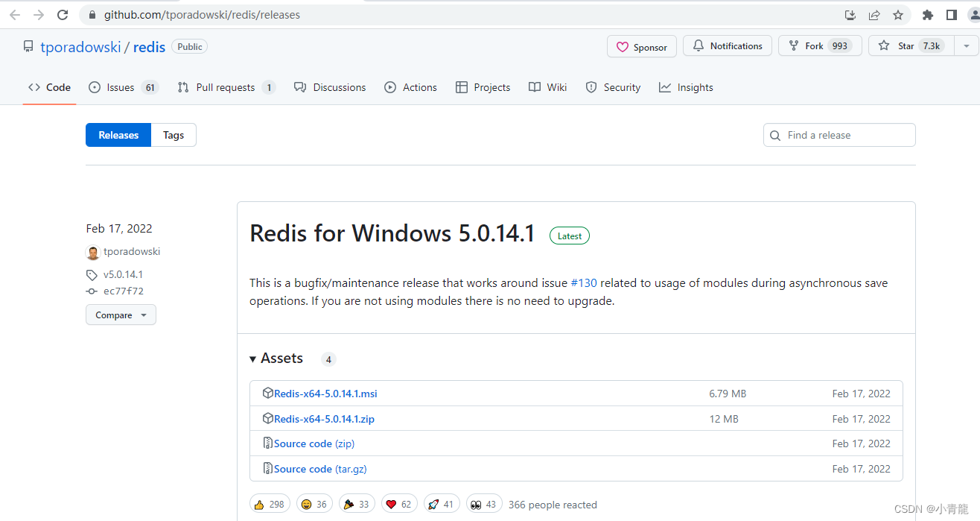Screen dimensions: 980x521
Task: React with hooray emoji (33)
Action: click(357, 504)
